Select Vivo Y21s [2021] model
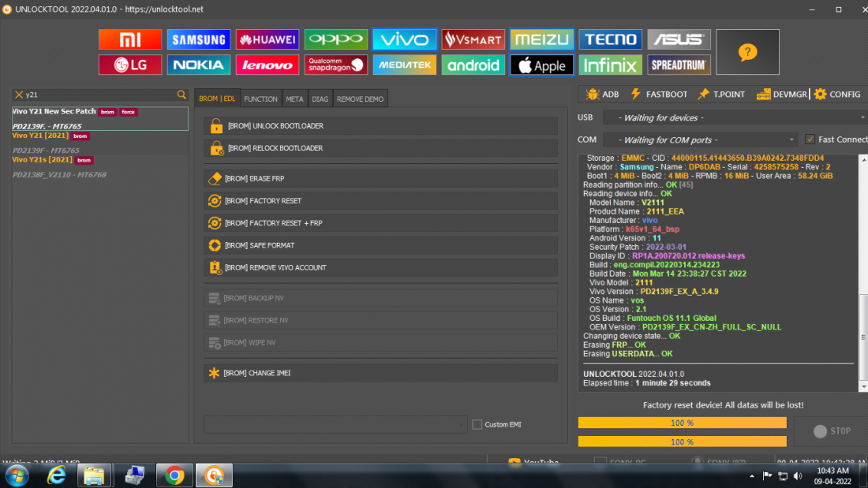This screenshot has height=488, width=868. coord(100,167)
